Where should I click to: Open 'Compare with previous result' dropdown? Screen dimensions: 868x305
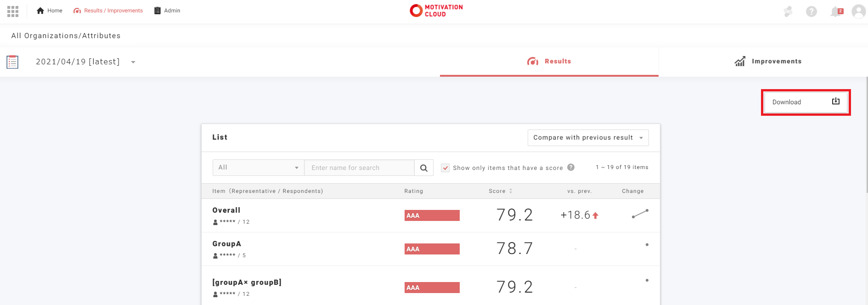(x=588, y=138)
